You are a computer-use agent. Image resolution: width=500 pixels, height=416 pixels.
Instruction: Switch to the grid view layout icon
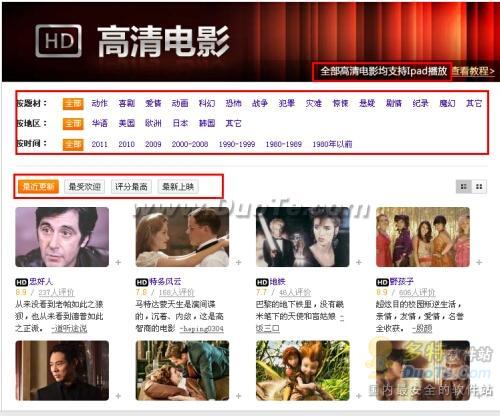point(479,187)
